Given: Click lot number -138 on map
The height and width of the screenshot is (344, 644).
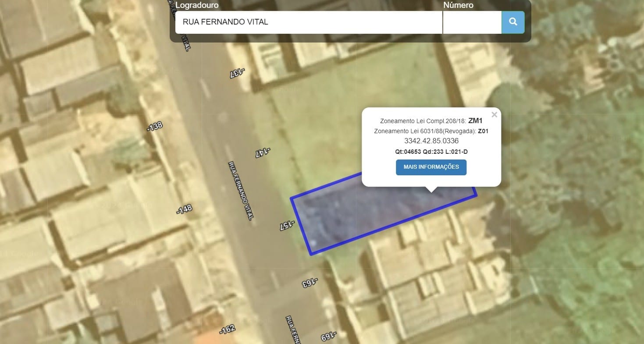Looking at the screenshot, I should (x=155, y=126).
